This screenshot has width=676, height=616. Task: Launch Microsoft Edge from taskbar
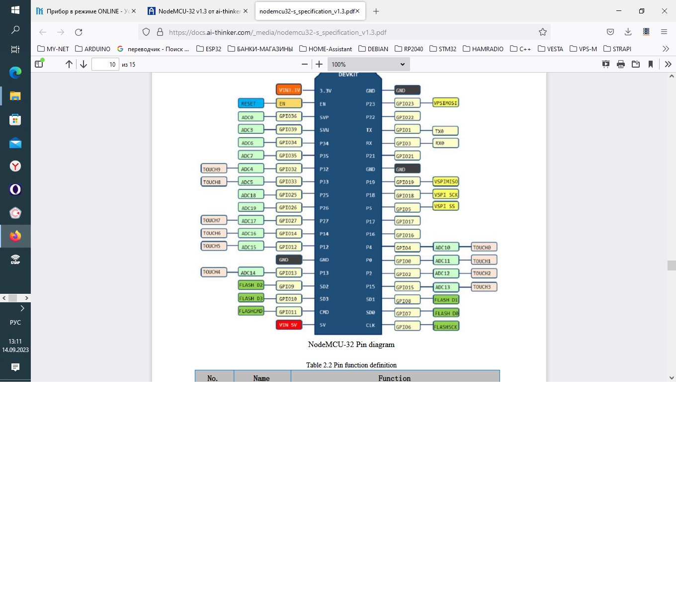point(15,73)
